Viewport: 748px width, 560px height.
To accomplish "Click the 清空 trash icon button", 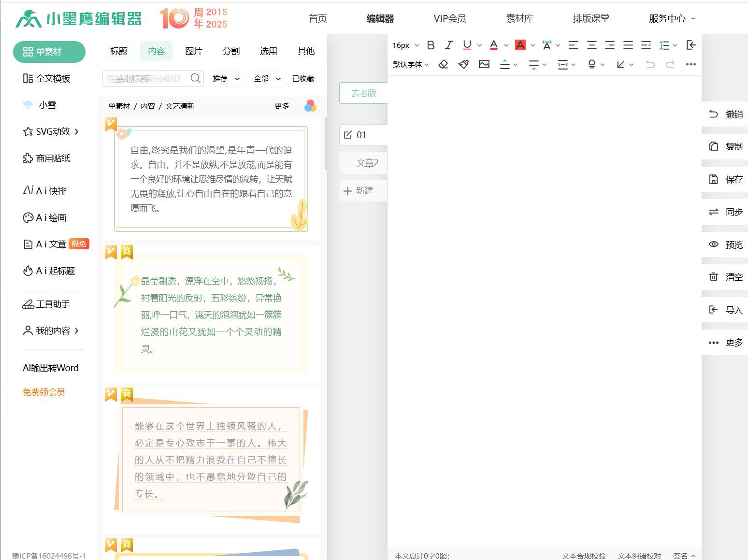I will click(725, 277).
